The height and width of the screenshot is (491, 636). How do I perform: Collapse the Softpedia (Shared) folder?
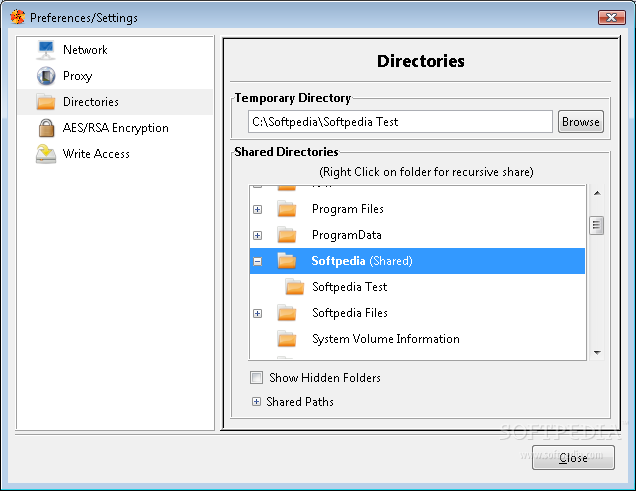click(x=257, y=261)
